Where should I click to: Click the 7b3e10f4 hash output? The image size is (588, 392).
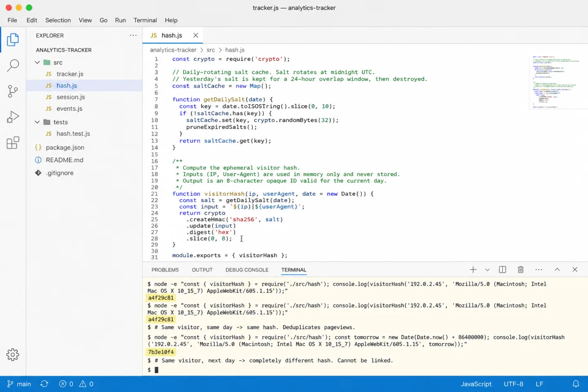point(161,352)
